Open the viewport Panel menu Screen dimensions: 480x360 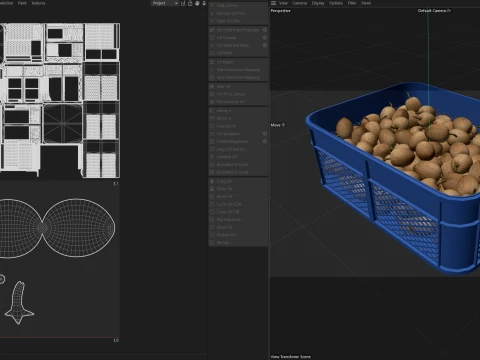[366, 3]
